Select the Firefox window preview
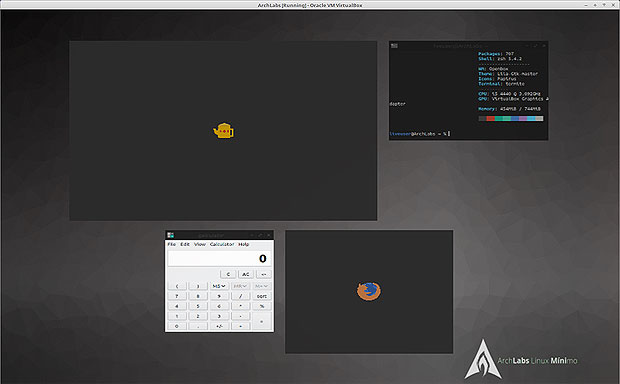 point(369,292)
